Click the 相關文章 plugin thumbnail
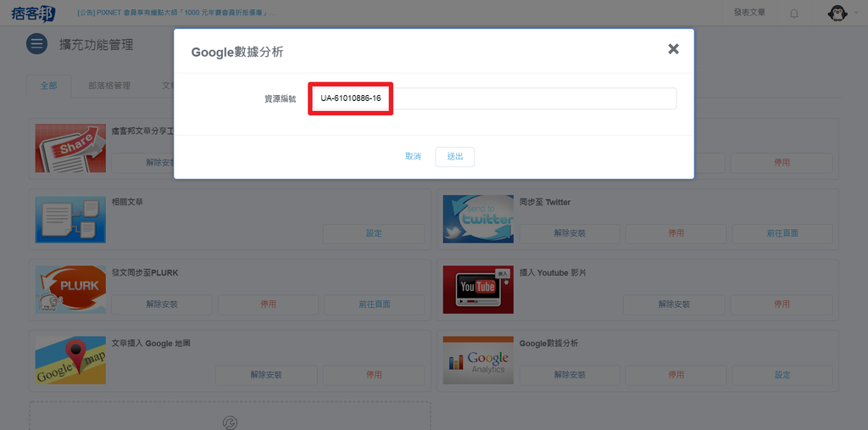Image resolution: width=868 pixels, height=430 pixels. point(70,219)
